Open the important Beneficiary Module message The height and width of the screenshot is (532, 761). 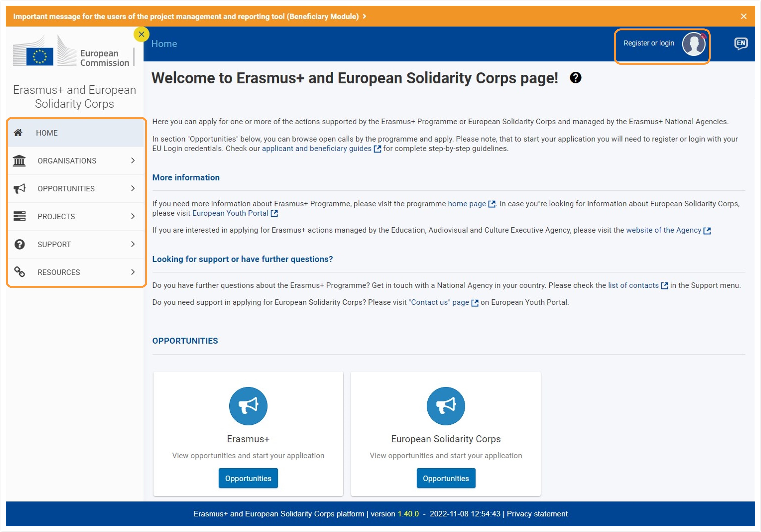190,16
